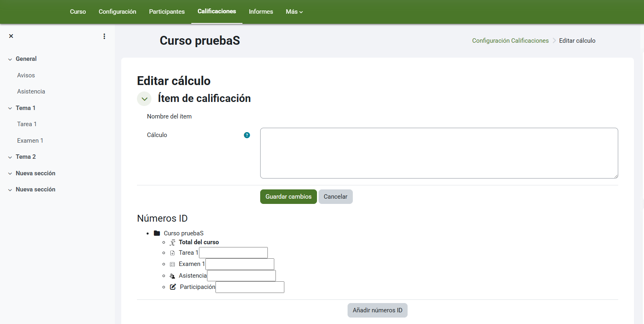Open the sidebar three-dot options menu
The image size is (644, 324).
(x=104, y=36)
